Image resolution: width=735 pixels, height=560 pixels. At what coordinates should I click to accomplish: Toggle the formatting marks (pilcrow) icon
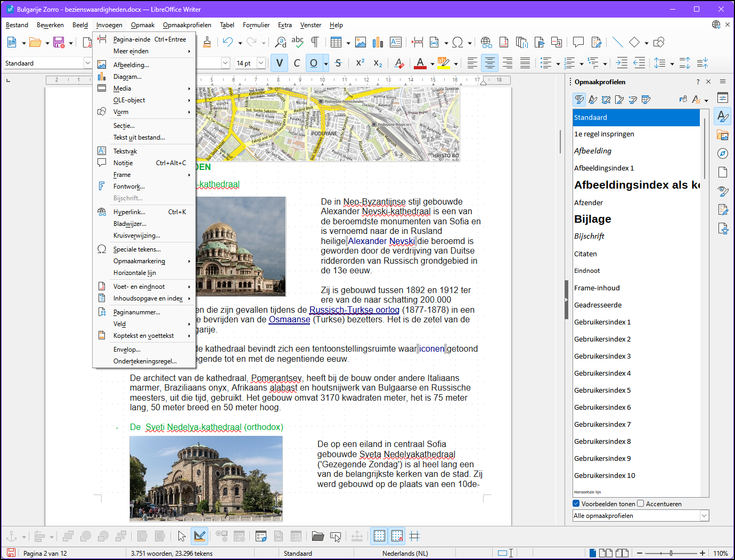[315, 42]
